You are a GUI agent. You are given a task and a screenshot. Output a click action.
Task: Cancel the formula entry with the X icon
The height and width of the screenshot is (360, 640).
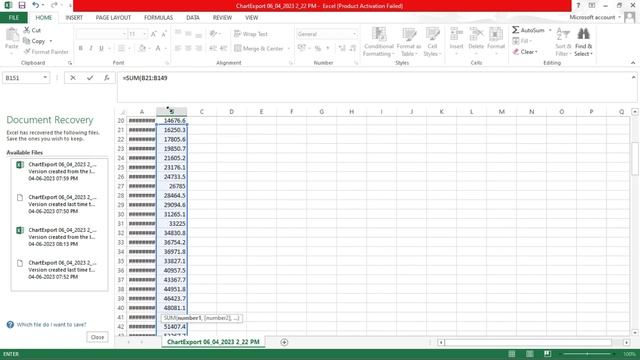point(73,78)
